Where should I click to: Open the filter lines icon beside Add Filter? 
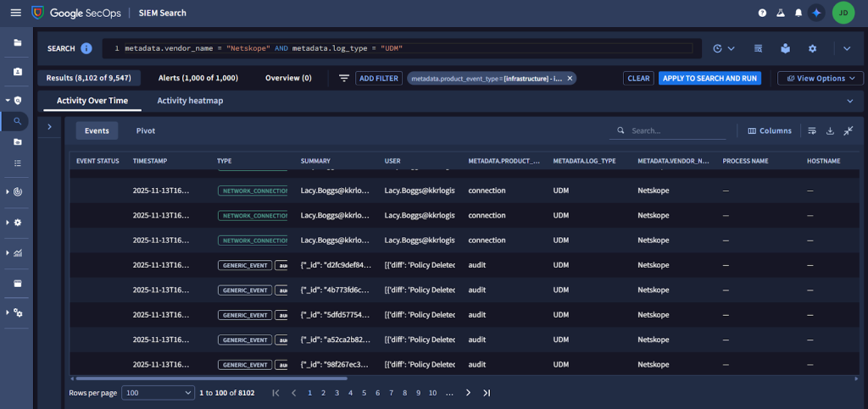344,79
